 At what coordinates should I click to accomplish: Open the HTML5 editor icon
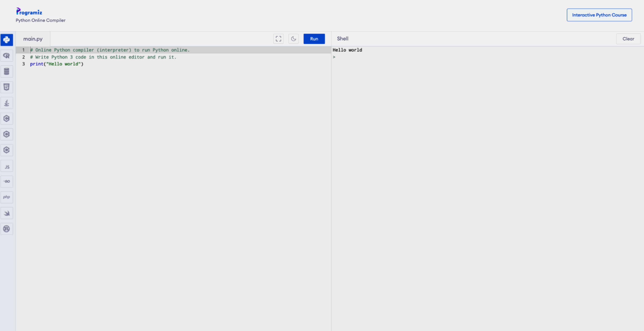pyautogui.click(x=7, y=87)
